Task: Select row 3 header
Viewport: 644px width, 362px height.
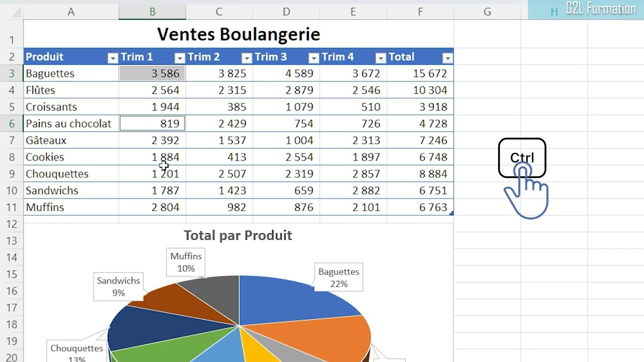Action: click(x=12, y=73)
